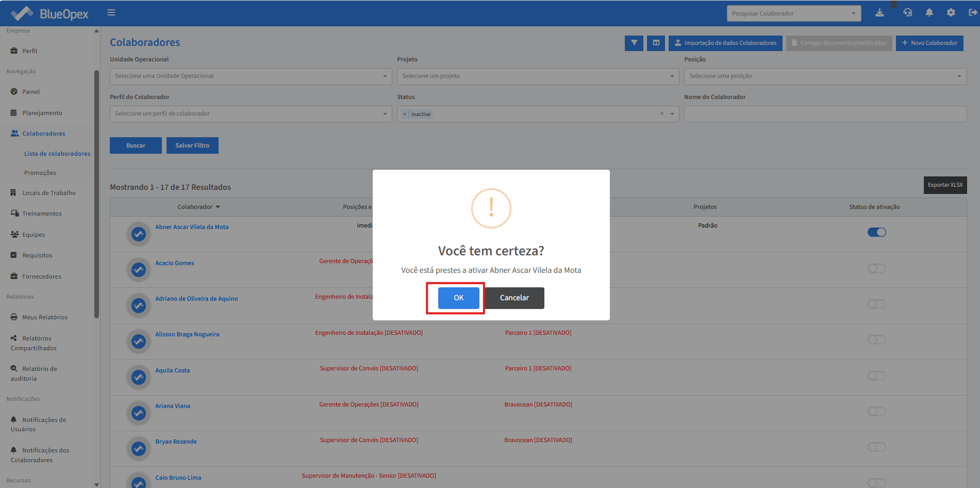Toggle activation for Aquila Costa

tap(876, 376)
